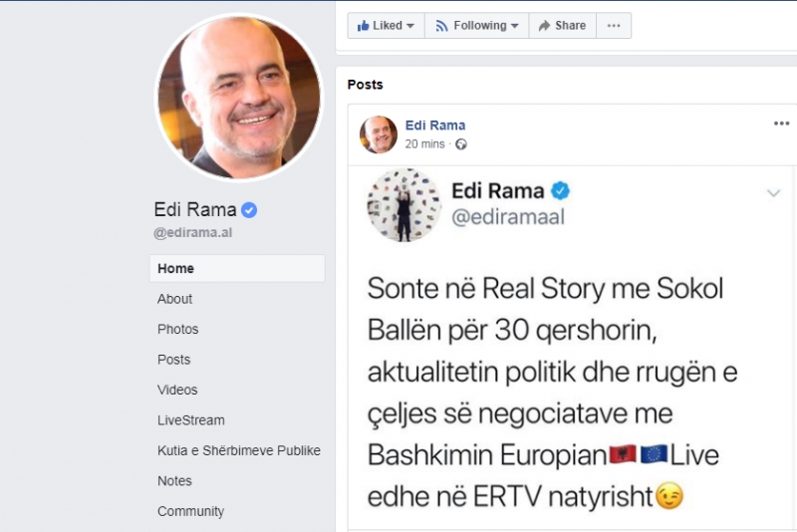Open the Videos section
This screenshot has width=797, height=532.
point(177,390)
